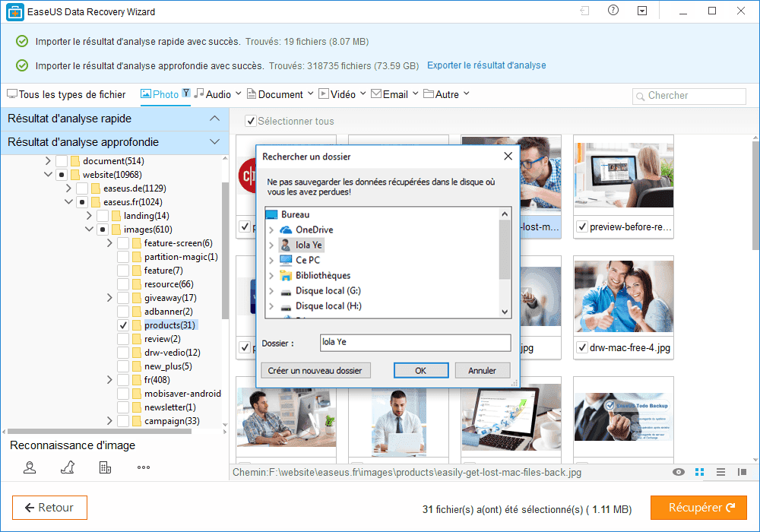Click the folder tree horizontal scrollbar

(x=100, y=431)
